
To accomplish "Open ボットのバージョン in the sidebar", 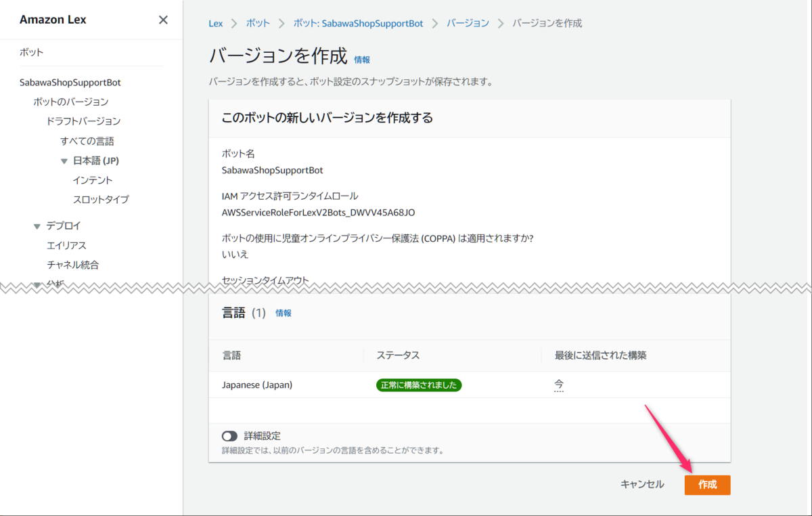I will [70, 102].
